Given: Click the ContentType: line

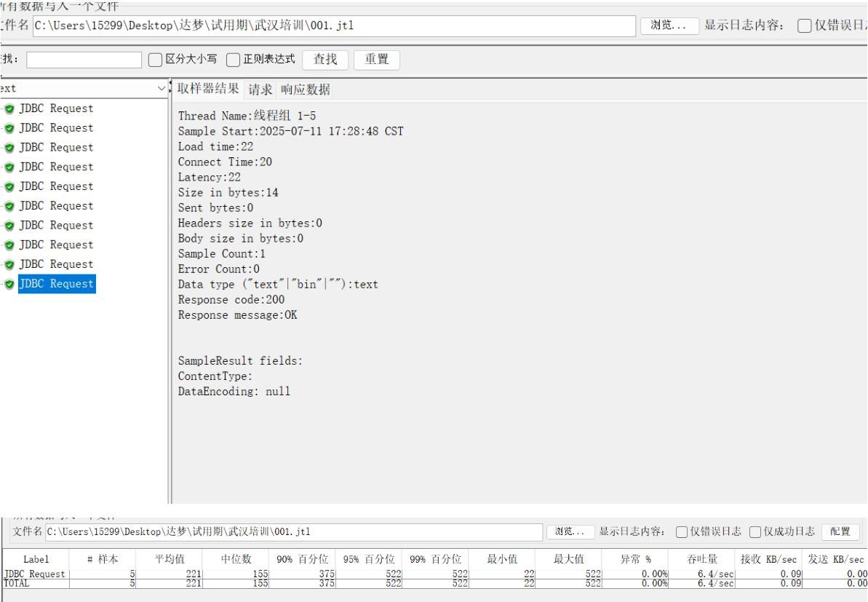Looking at the screenshot, I should (215, 376).
